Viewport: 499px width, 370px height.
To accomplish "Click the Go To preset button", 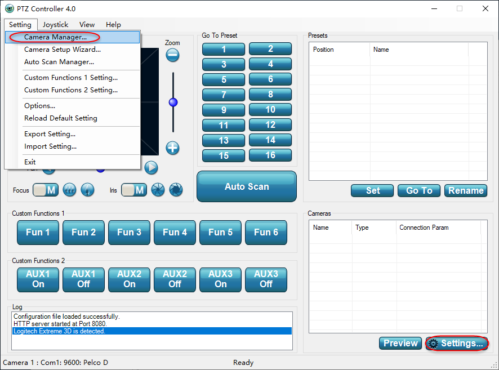I will tap(419, 191).
